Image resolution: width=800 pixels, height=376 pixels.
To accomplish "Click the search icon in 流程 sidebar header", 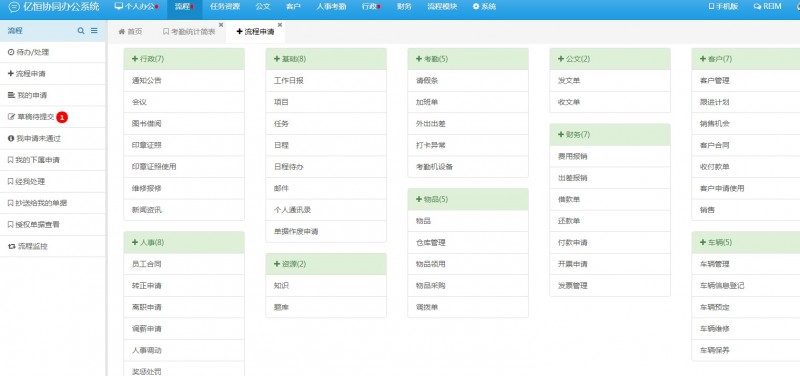I will (x=81, y=31).
